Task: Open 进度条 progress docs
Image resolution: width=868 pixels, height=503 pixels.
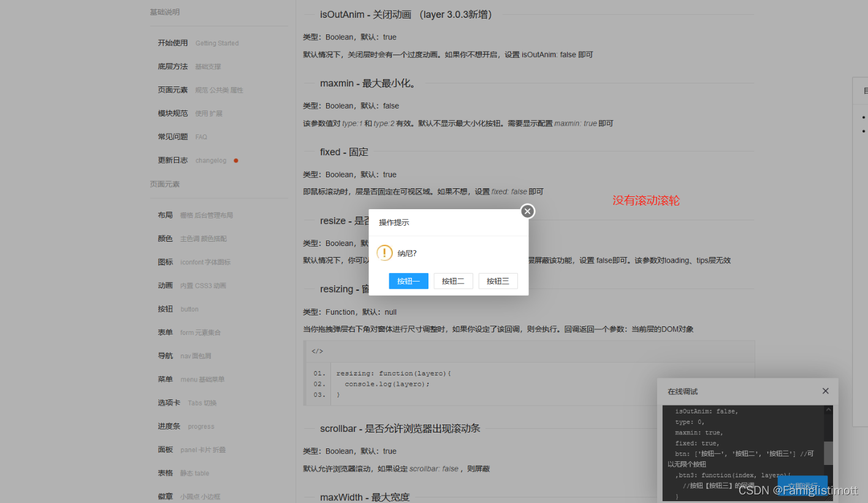Action: tap(168, 426)
